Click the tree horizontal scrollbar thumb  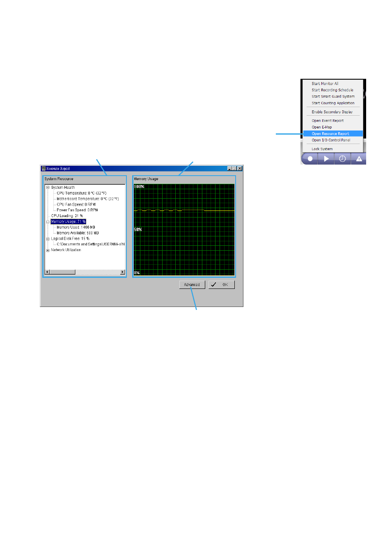click(x=62, y=272)
